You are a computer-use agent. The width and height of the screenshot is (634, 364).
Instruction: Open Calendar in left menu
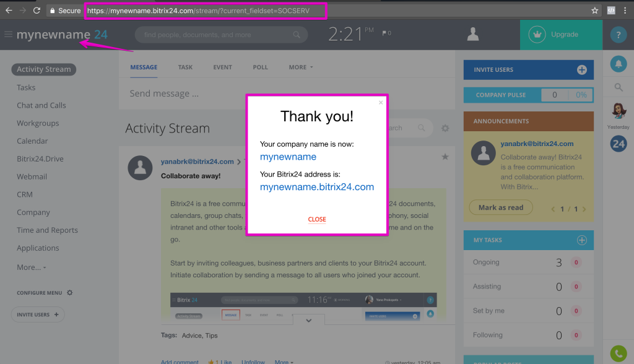(32, 141)
